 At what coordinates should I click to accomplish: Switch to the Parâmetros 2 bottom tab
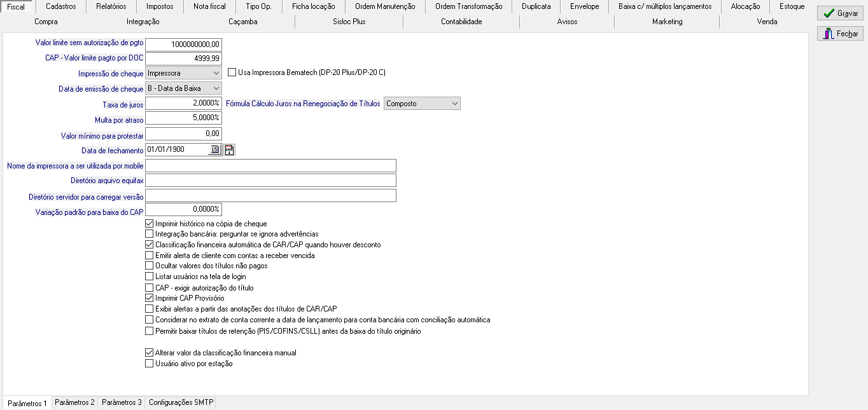tap(74, 402)
